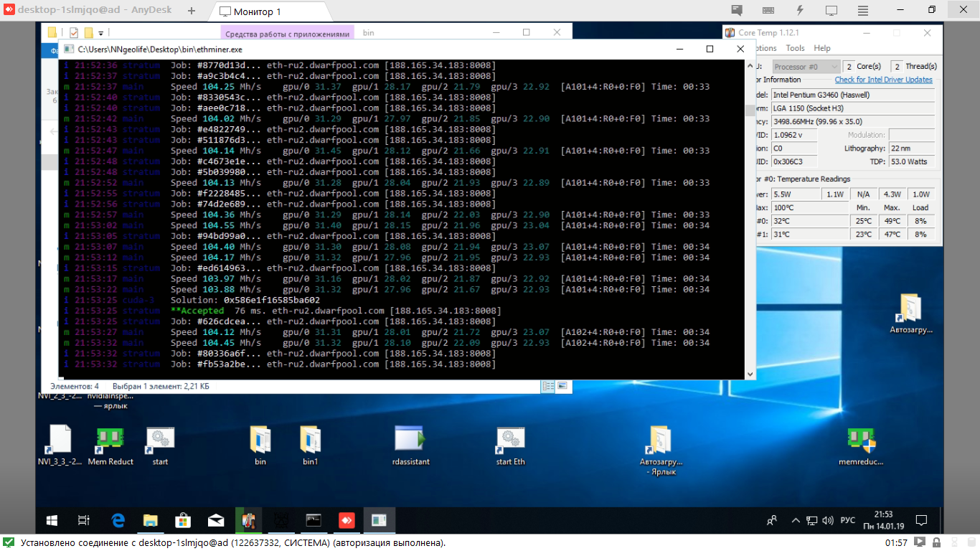Select the start batch shortcut on the desktop
This screenshot has width=980, height=551.
click(160, 446)
